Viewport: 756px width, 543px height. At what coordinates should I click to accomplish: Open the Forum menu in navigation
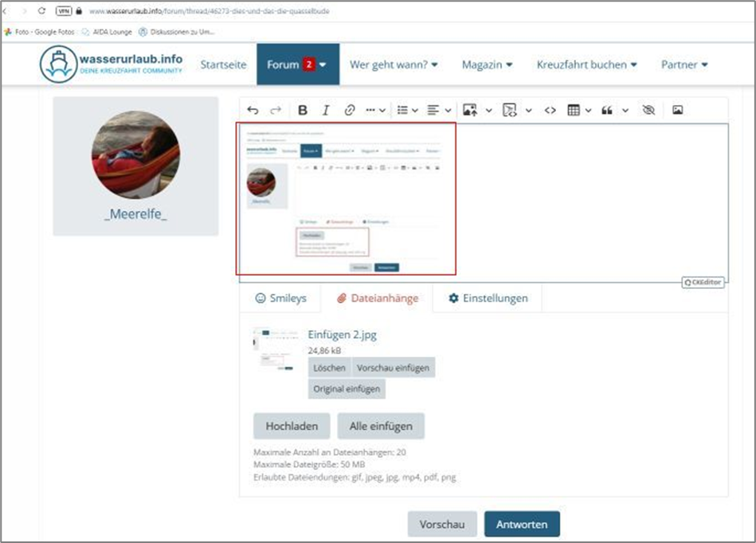(x=297, y=64)
